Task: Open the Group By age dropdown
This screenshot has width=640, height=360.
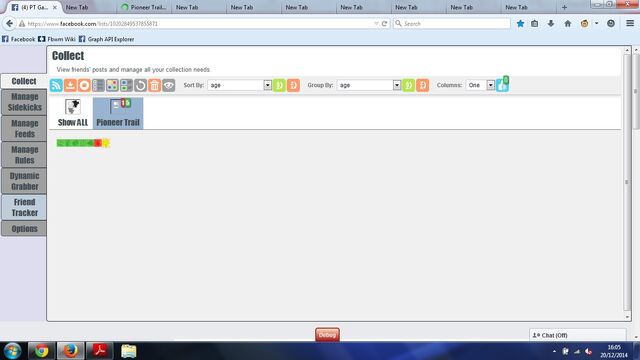Action: 369,85
